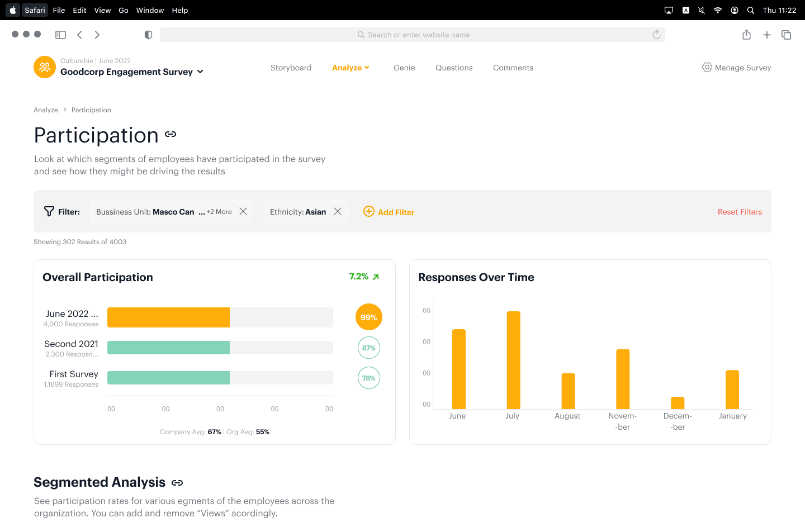Open the Analyze dropdown menu
This screenshot has height=532, width=805.
(351, 68)
